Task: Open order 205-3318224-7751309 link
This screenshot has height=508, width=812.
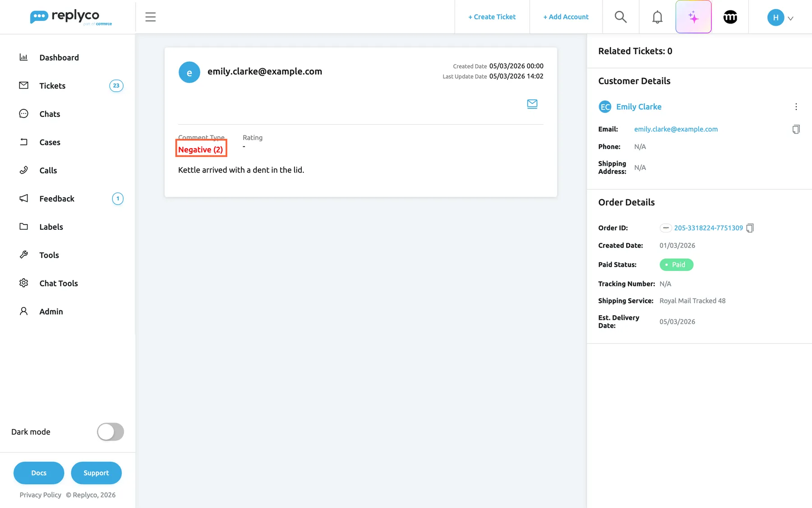Action: [x=708, y=228]
